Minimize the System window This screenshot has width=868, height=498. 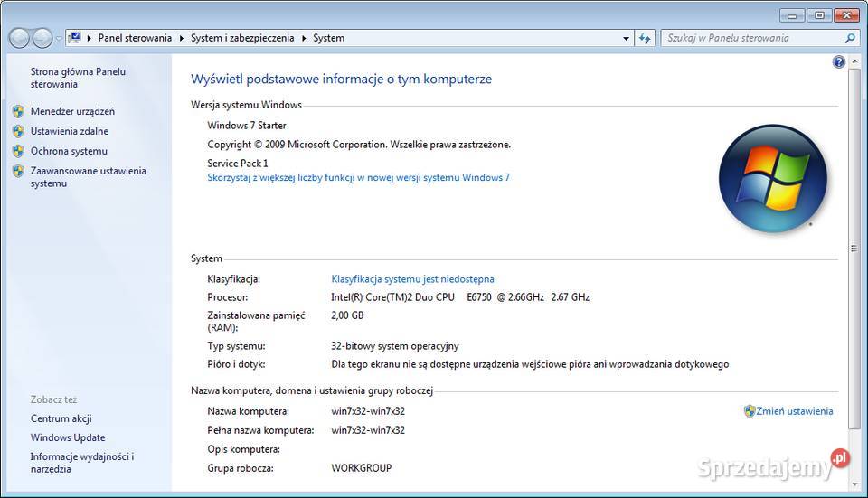(792, 15)
